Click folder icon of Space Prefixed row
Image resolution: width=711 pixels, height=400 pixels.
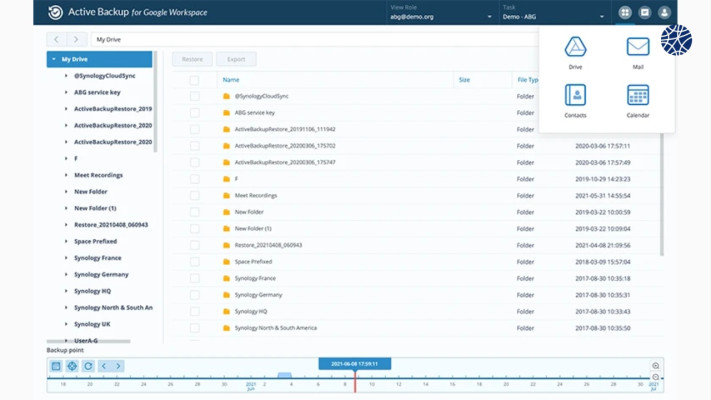click(226, 262)
